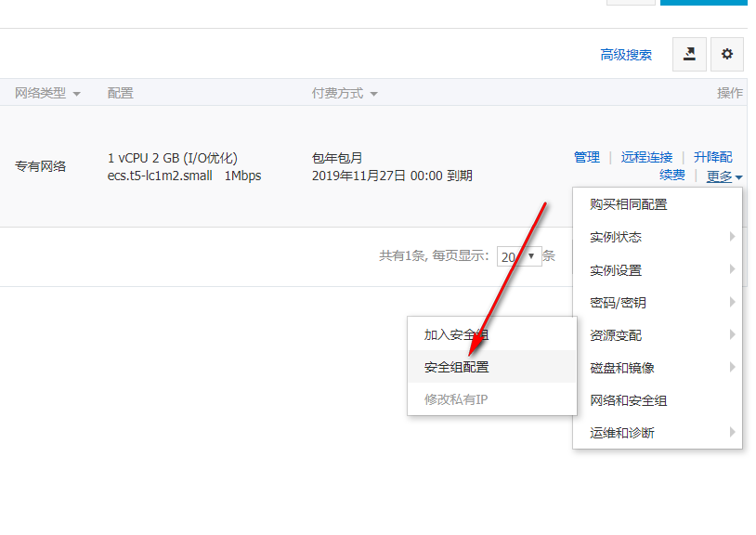Viewport: 756px width, 535px height.
Task: Click the 升降配 link
Action: [712, 157]
